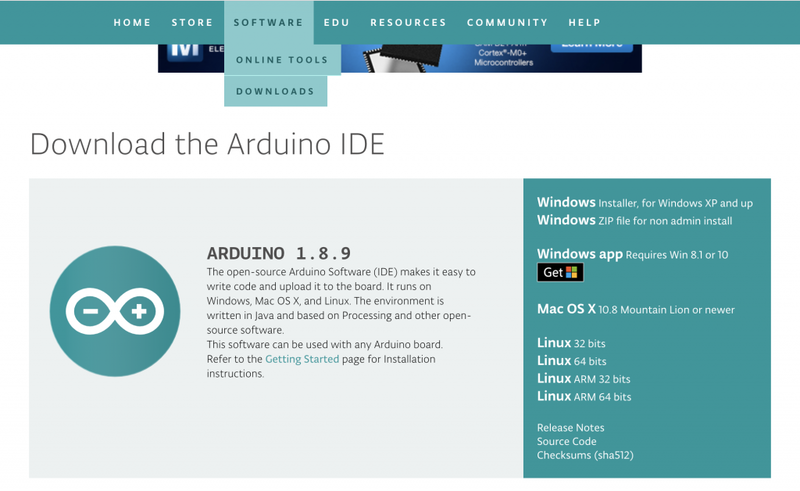The width and height of the screenshot is (800, 491).
Task: Open the Checksums (sha512) link
Action: click(x=585, y=455)
